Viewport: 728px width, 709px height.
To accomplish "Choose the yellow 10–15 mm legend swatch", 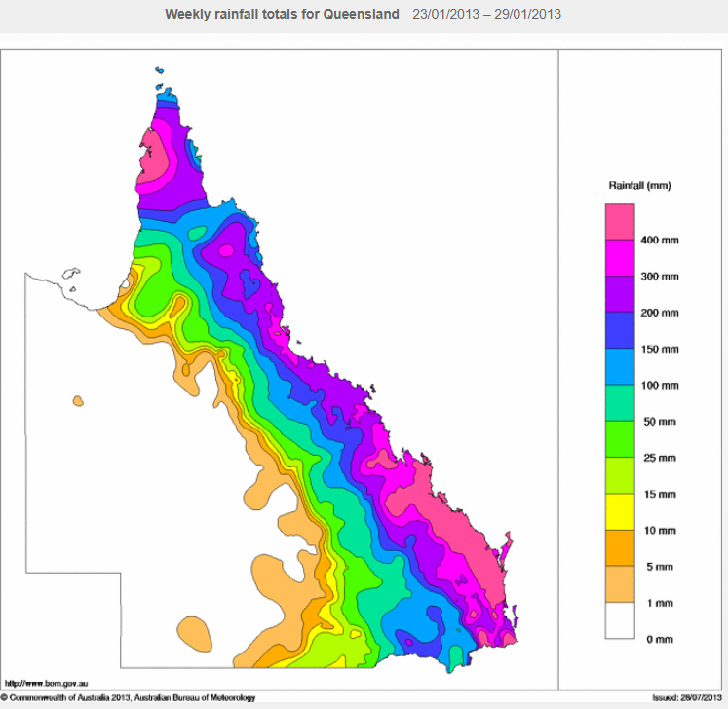I will tap(620, 512).
